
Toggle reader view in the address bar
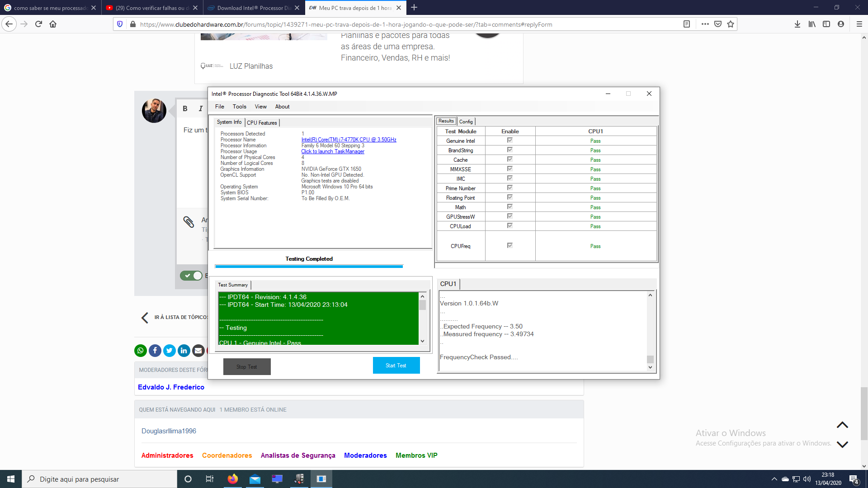click(687, 24)
